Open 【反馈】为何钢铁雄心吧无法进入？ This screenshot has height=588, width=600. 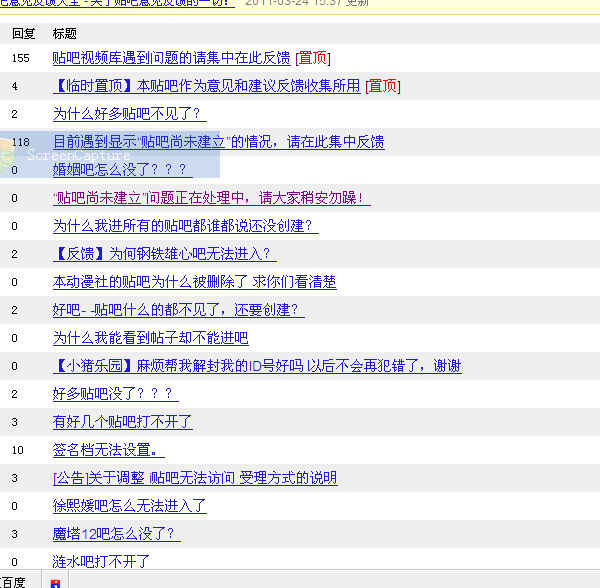point(164,254)
